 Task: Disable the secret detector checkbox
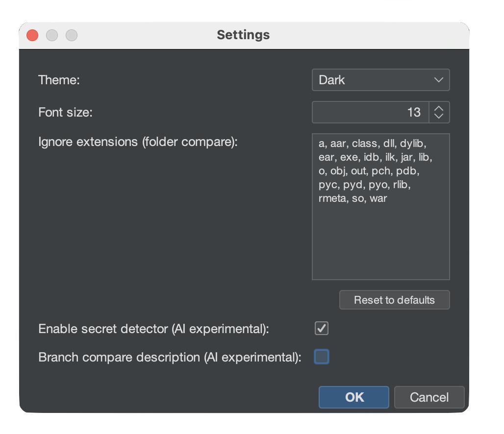click(322, 328)
